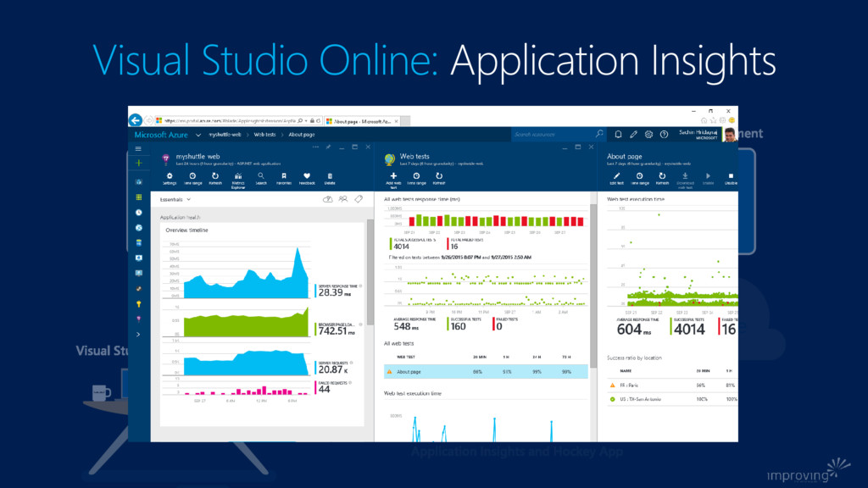Screen dimensions: 868x488
Task: Open the Microsoft Azure dropdown chevron
Action: (x=198, y=135)
